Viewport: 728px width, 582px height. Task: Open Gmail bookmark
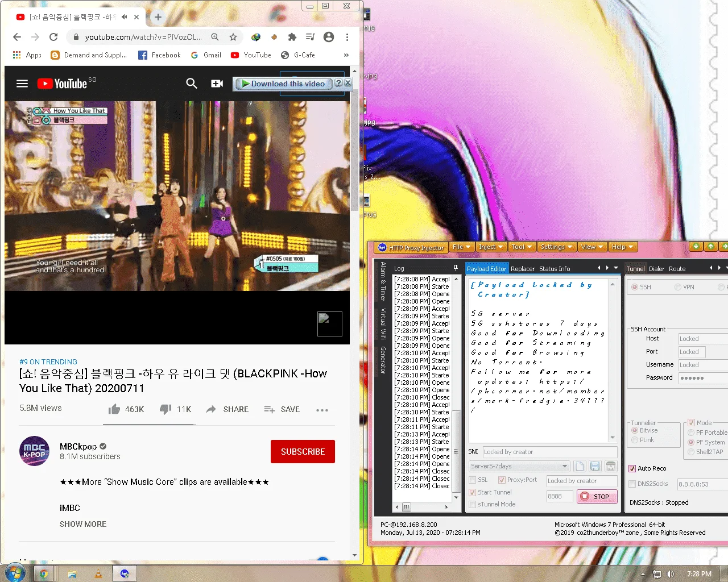click(206, 55)
